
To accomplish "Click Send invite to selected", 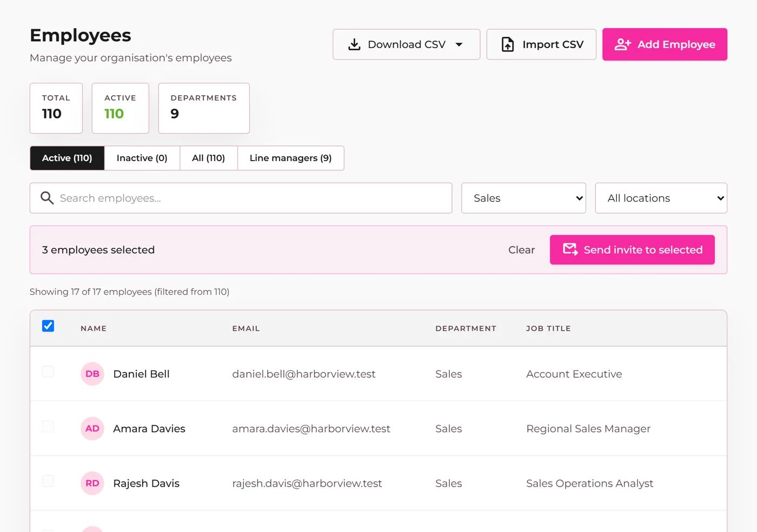I will coord(632,250).
